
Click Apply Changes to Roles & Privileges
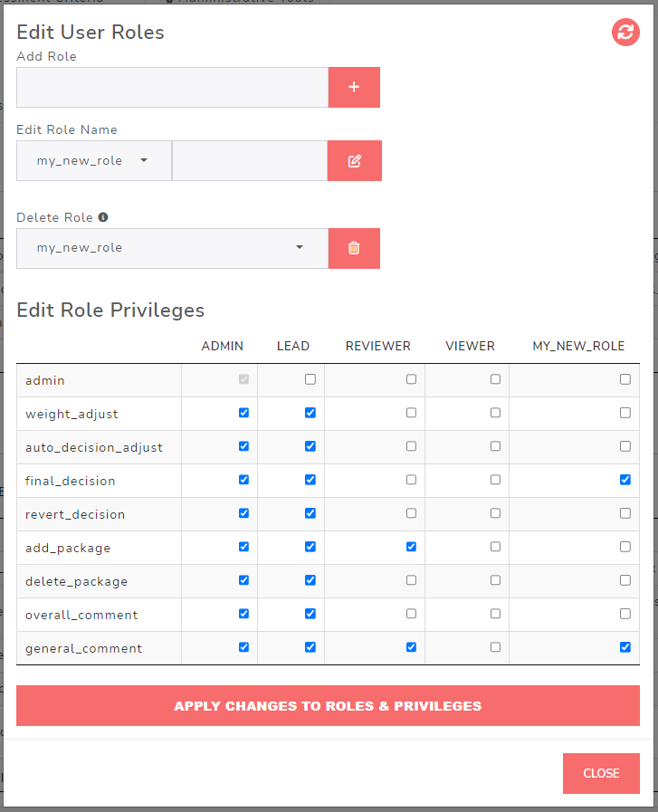point(328,706)
